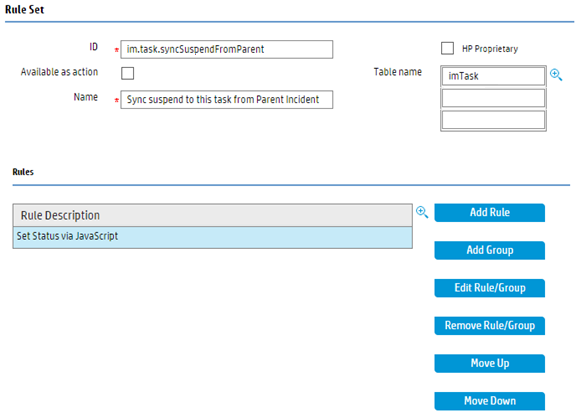Click Remove Rule/Group button
The image size is (576, 418).
(x=489, y=326)
